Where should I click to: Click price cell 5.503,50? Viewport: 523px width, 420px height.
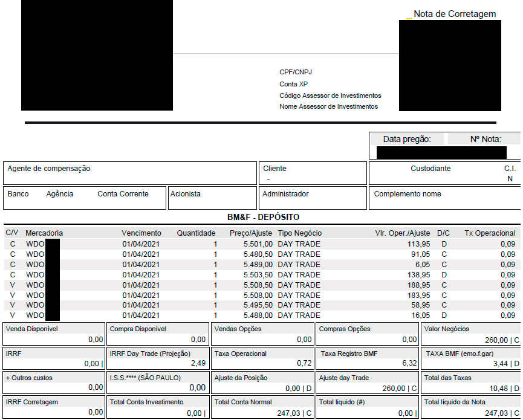[x=258, y=275]
